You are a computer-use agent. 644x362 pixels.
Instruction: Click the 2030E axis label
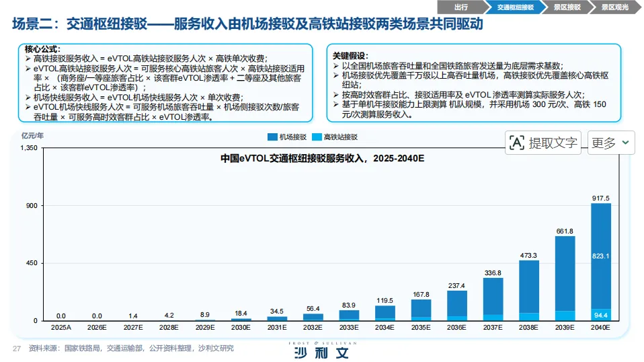[241, 327]
